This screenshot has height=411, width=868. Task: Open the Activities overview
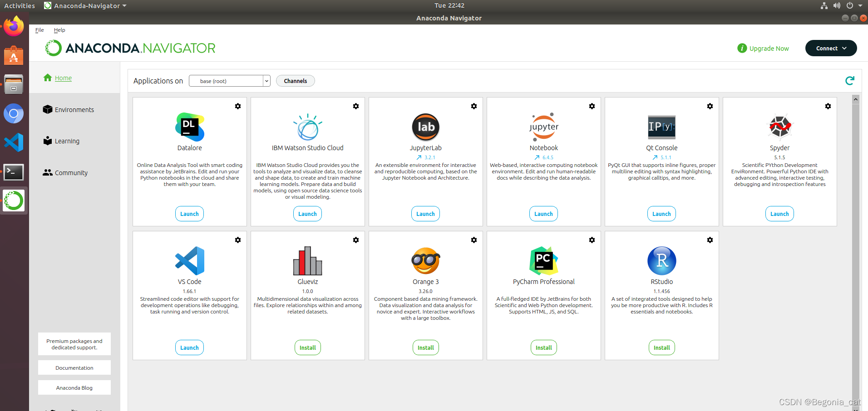[x=20, y=5]
